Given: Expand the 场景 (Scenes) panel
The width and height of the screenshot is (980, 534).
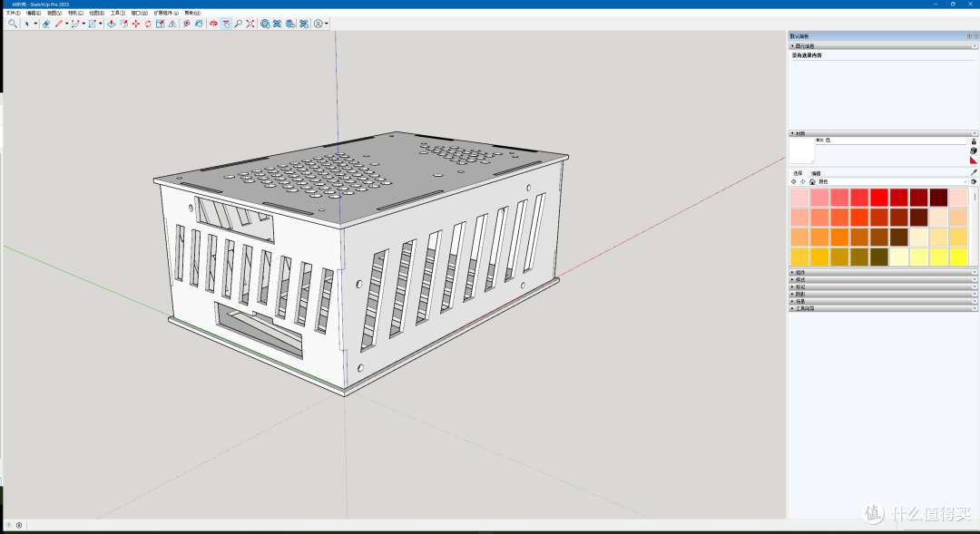Looking at the screenshot, I should point(800,301).
